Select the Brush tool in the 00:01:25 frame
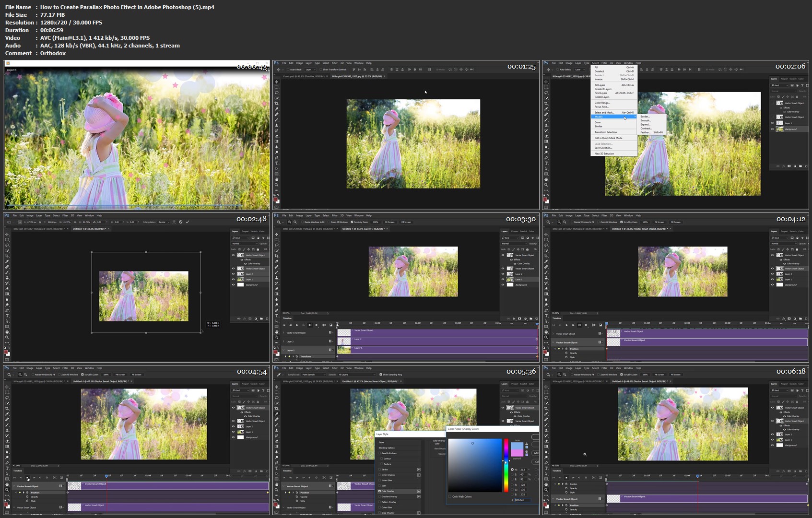Viewport: 812px width, 518px height. [277, 120]
